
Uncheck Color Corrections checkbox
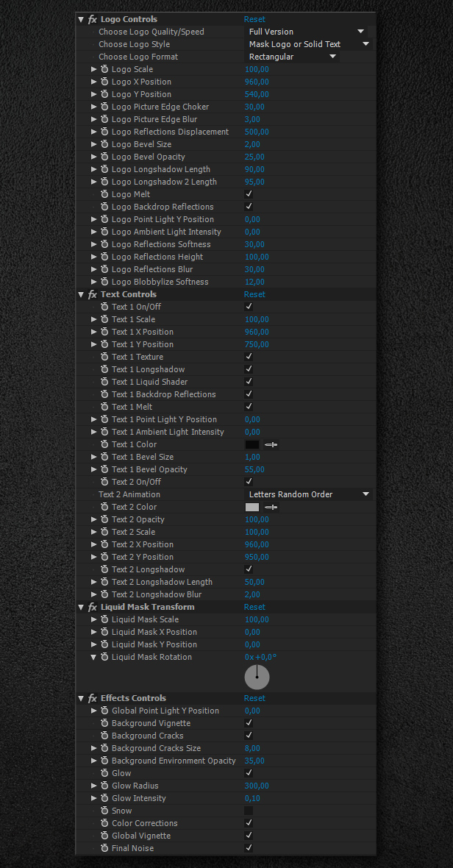click(249, 823)
